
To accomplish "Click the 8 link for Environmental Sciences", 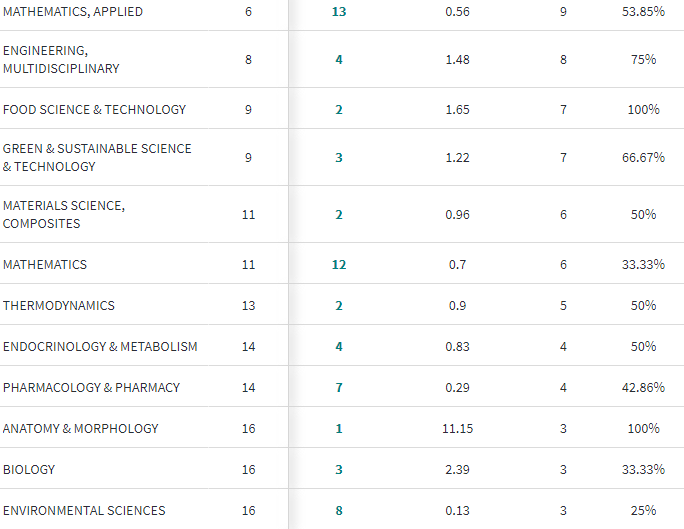I will click(x=338, y=511).
